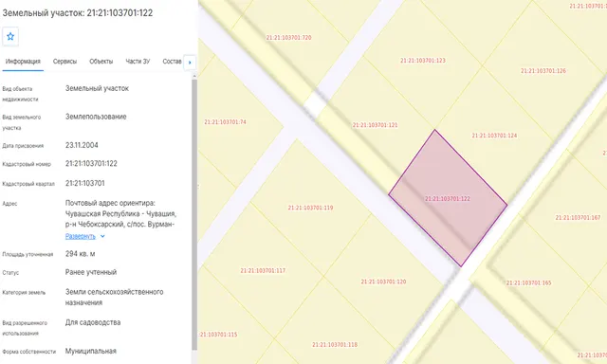
Task: Select parcel 21:21:103701:123 on the map
Action: [x=423, y=61]
